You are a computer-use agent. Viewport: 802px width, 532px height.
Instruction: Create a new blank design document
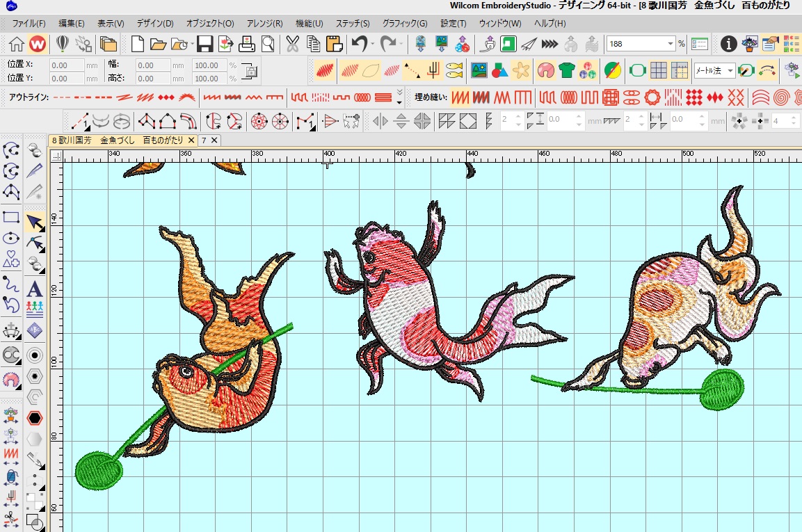(137, 44)
